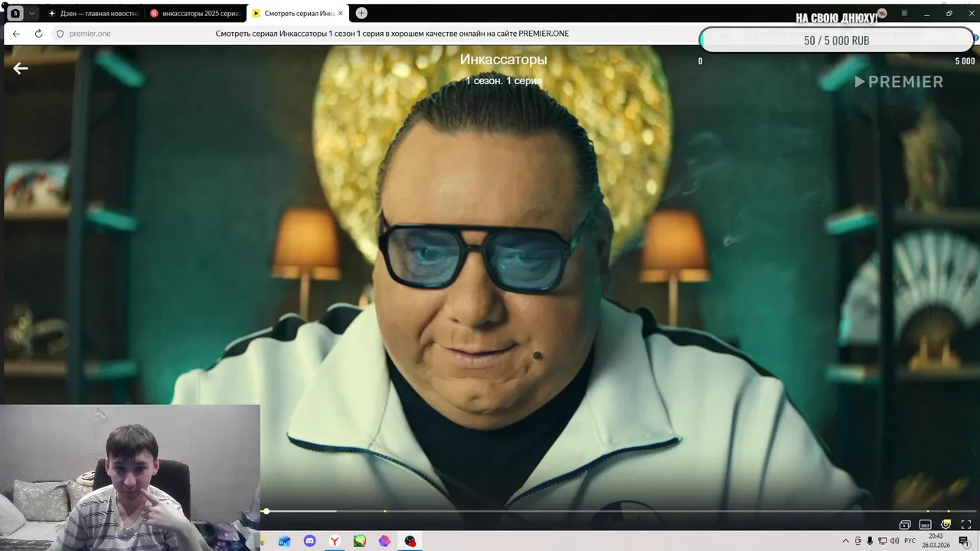Viewport: 980px width, 551px height.
Task: Show hidden system tray icons
Action: point(845,541)
